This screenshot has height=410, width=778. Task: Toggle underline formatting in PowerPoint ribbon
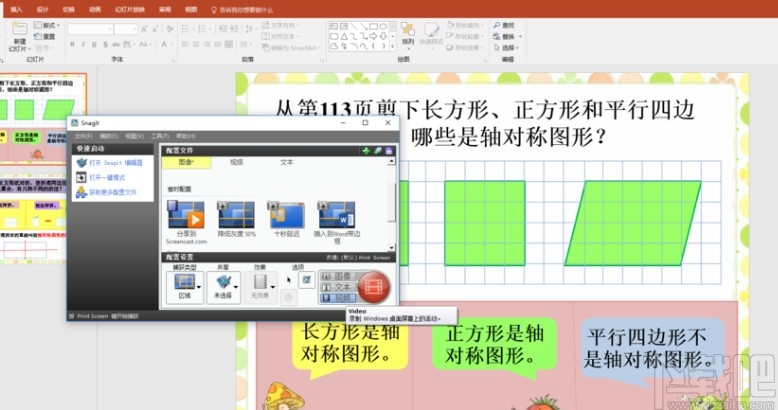pyautogui.click(x=94, y=44)
